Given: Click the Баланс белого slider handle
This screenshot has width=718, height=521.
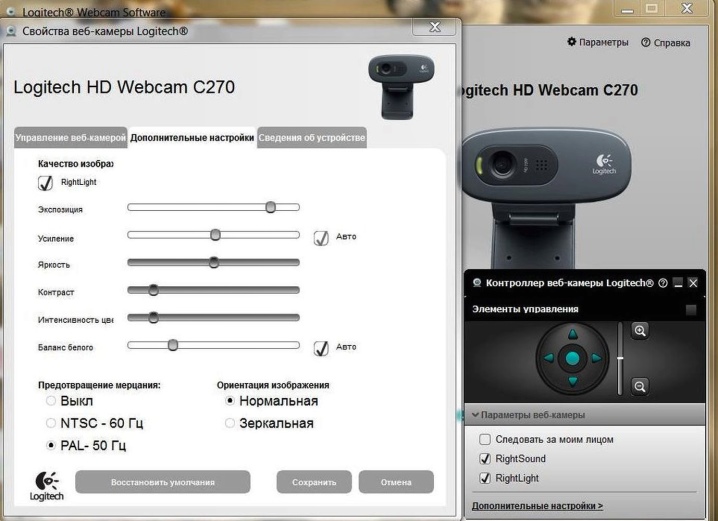Looking at the screenshot, I should 173,345.
